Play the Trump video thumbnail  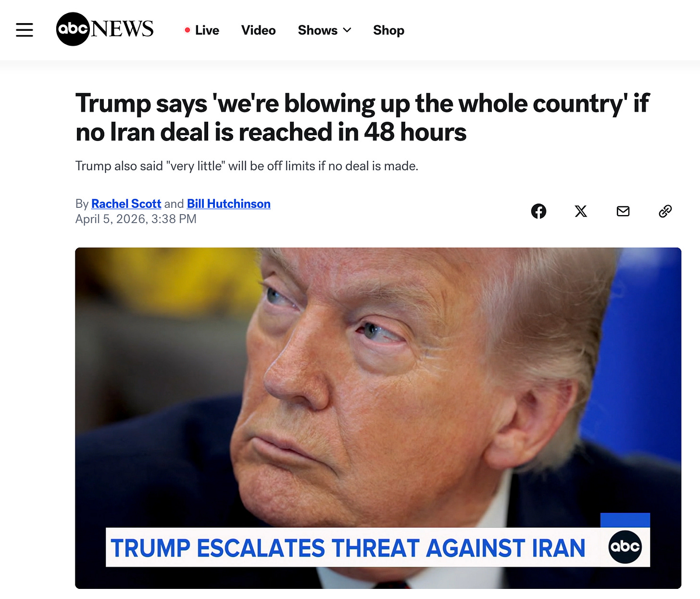[x=378, y=418]
